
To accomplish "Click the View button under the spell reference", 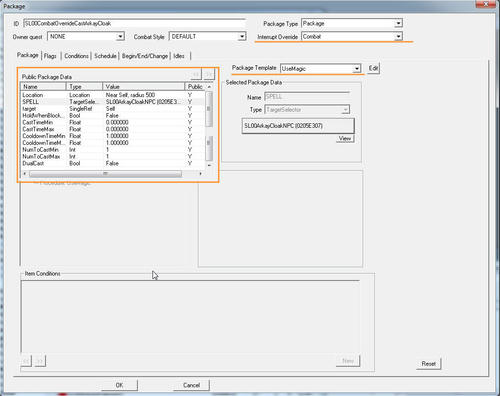I will 345,138.
